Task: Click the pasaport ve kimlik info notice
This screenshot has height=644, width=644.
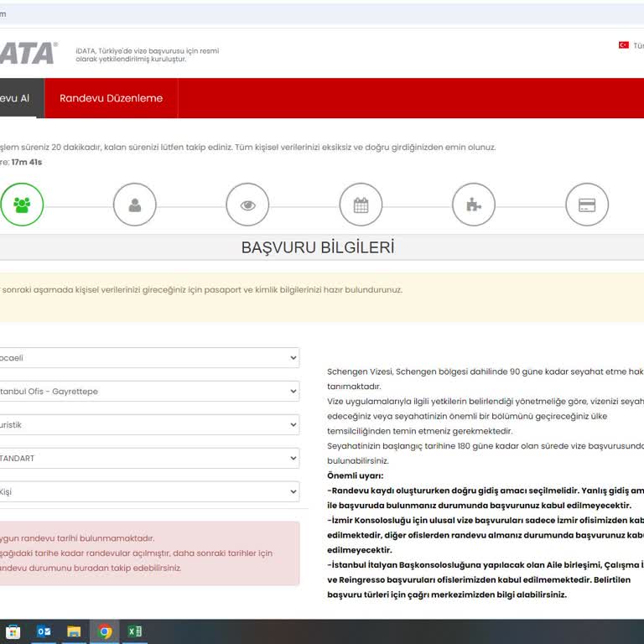Action: click(x=322, y=298)
